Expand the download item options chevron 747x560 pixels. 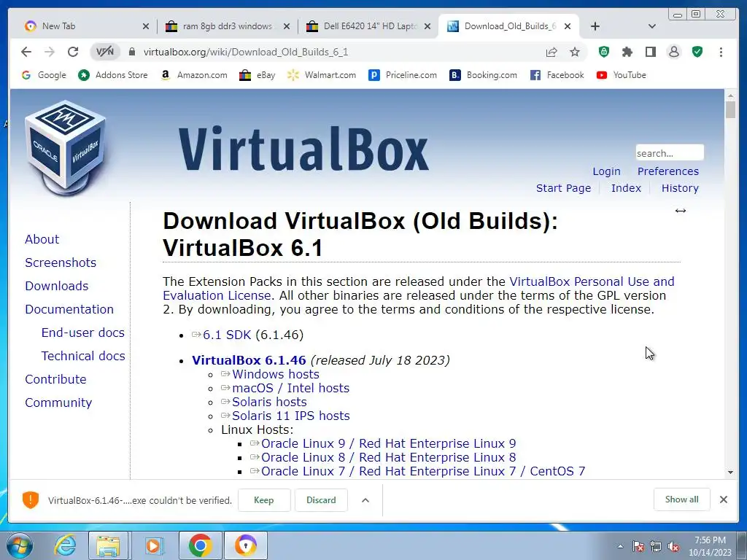(x=365, y=500)
